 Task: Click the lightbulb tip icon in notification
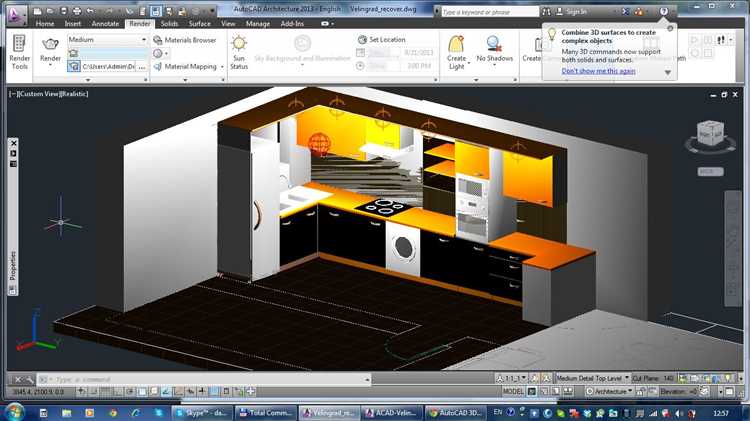[x=552, y=33]
